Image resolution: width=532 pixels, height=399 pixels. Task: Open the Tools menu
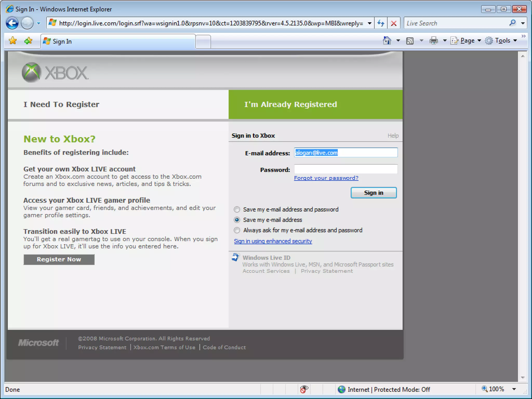[501, 41]
